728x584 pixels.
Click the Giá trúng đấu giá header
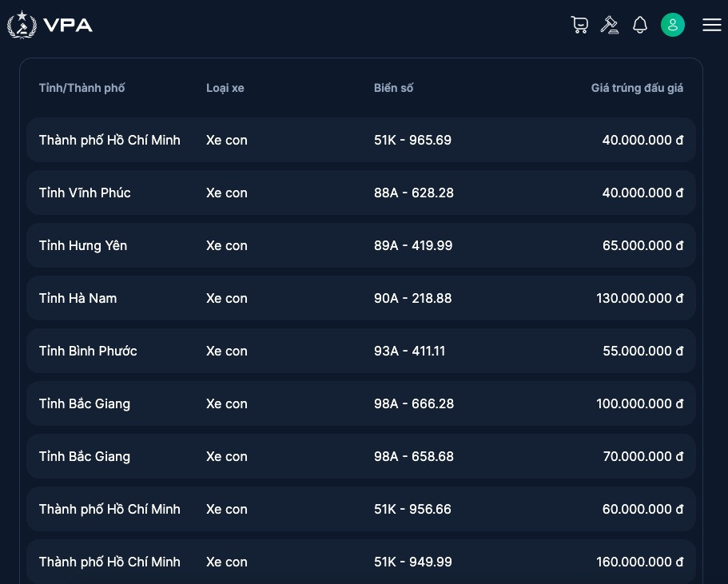click(637, 88)
